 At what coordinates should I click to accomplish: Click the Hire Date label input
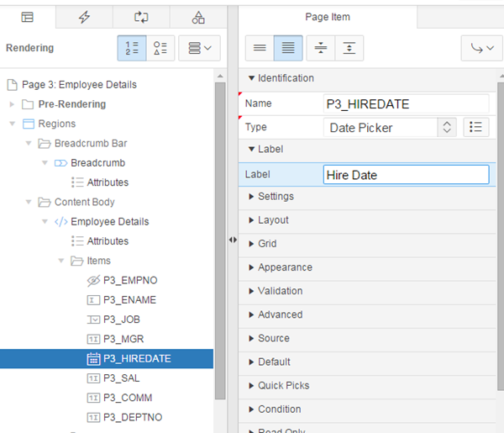[406, 175]
